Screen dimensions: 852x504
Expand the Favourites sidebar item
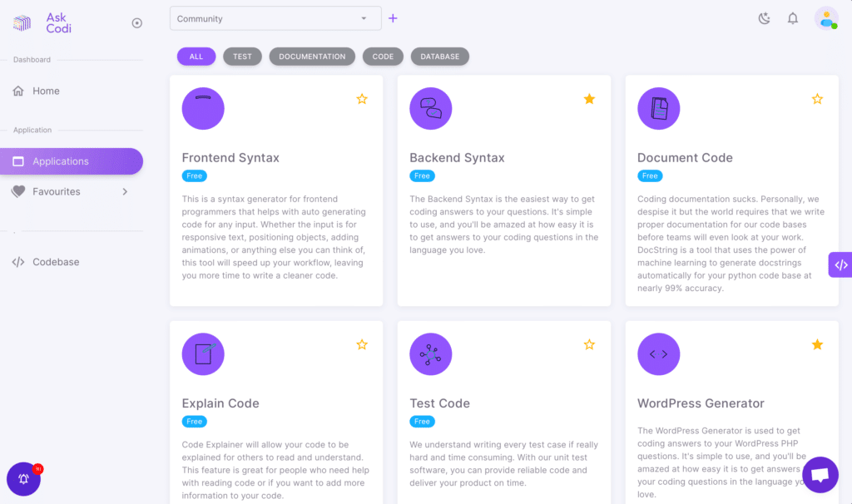(x=125, y=191)
